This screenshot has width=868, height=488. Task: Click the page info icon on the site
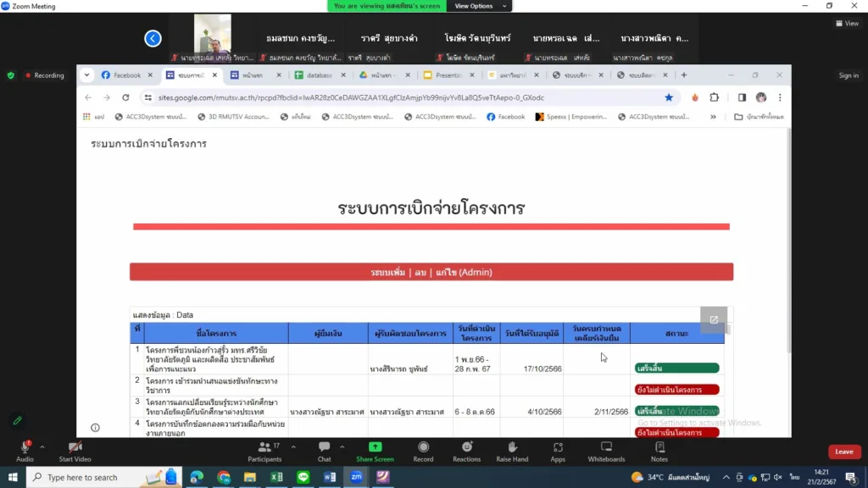(95, 428)
